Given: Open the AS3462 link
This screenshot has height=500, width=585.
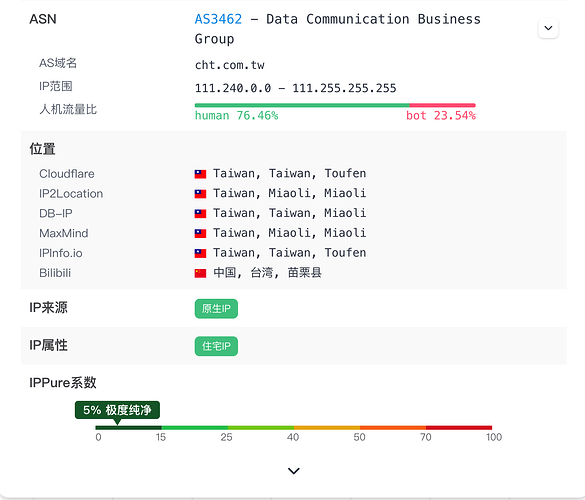Looking at the screenshot, I should (218, 19).
